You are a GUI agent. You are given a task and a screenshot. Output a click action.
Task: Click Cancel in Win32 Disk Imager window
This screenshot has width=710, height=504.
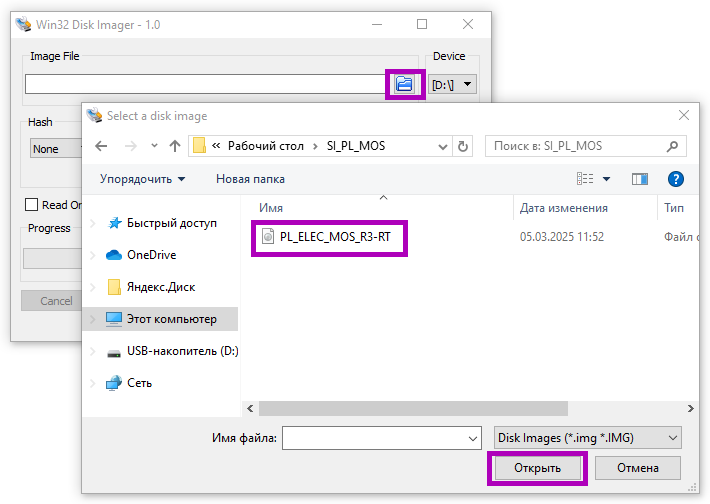51,301
